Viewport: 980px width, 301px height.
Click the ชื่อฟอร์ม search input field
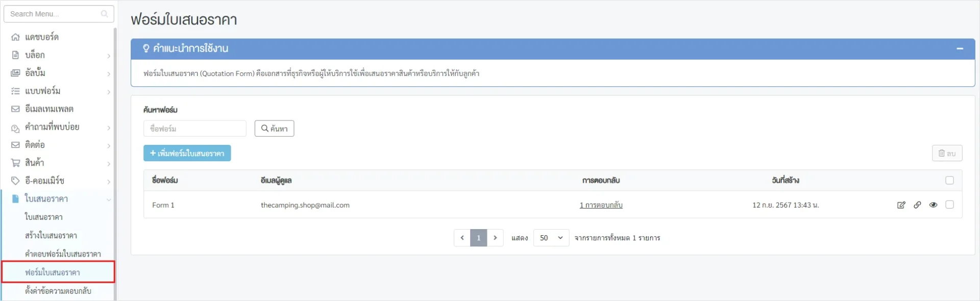(194, 129)
